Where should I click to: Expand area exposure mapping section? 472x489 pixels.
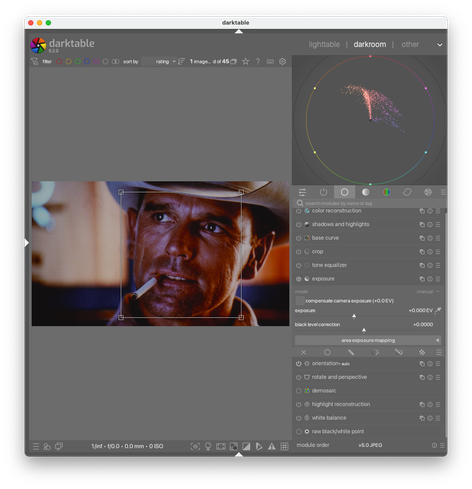(x=368, y=340)
